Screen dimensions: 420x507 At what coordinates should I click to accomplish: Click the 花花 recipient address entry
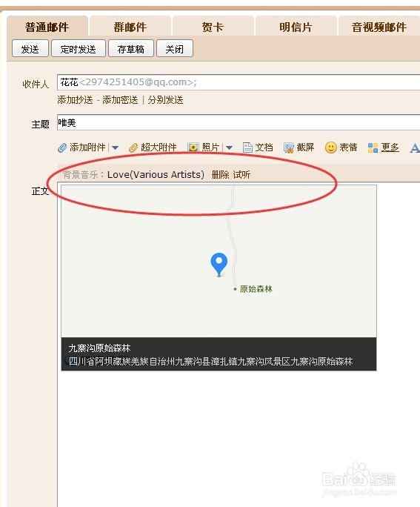coord(129,82)
